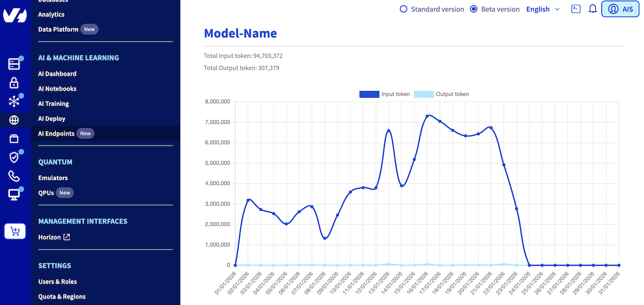644x305 pixels.
Task: Click the QPUs entry with New badge
Action: 46,193
